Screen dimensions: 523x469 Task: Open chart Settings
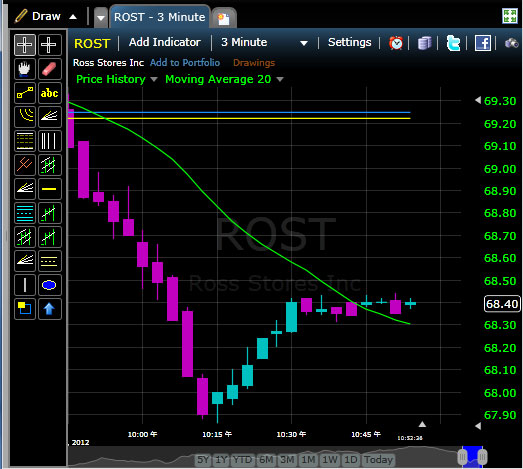tap(350, 42)
